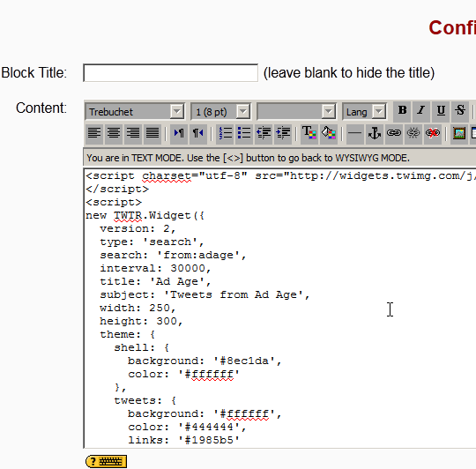Screen dimensions: 476x469
Task: Insert horizontal rule
Action: pyautogui.click(x=355, y=134)
